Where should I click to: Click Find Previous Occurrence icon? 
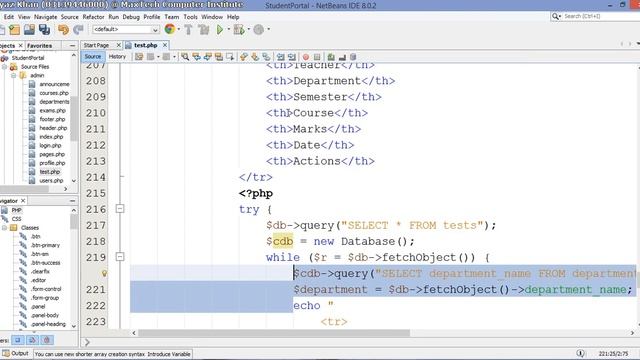(196, 57)
